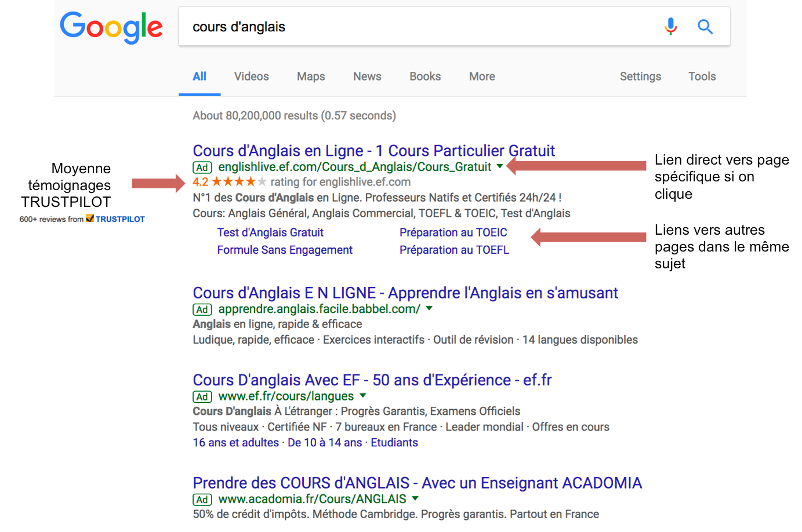Click '600+ reviews from' text
Screen dimensions: 802x532
pos(52,219)
